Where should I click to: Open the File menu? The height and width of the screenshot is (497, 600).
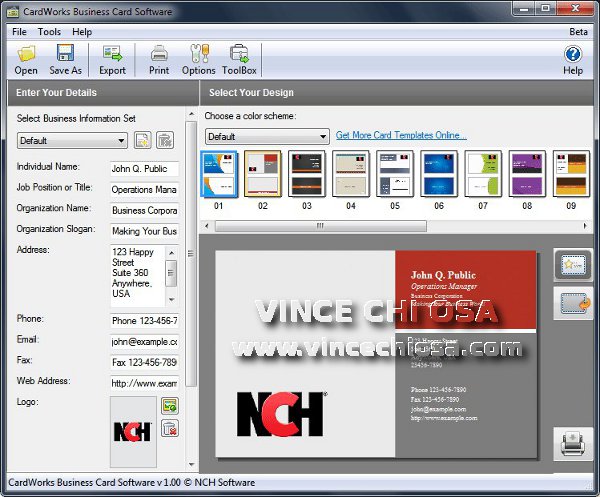click(x=19, y=32)
